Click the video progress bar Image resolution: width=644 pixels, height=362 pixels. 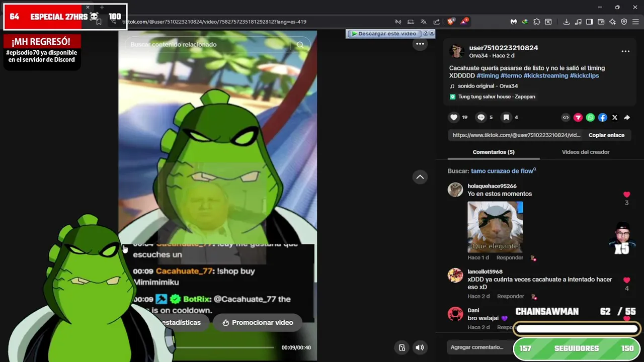(x=224, y=347)
